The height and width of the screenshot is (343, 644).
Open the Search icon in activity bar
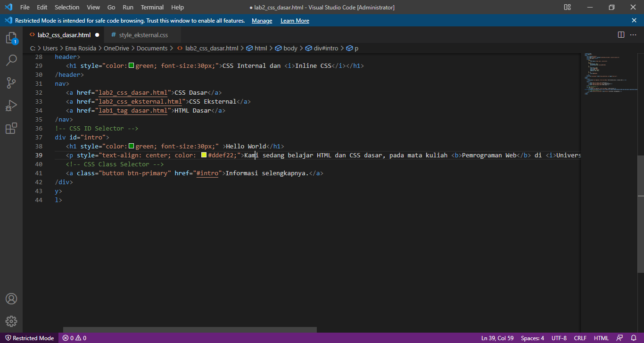point(11,60)
